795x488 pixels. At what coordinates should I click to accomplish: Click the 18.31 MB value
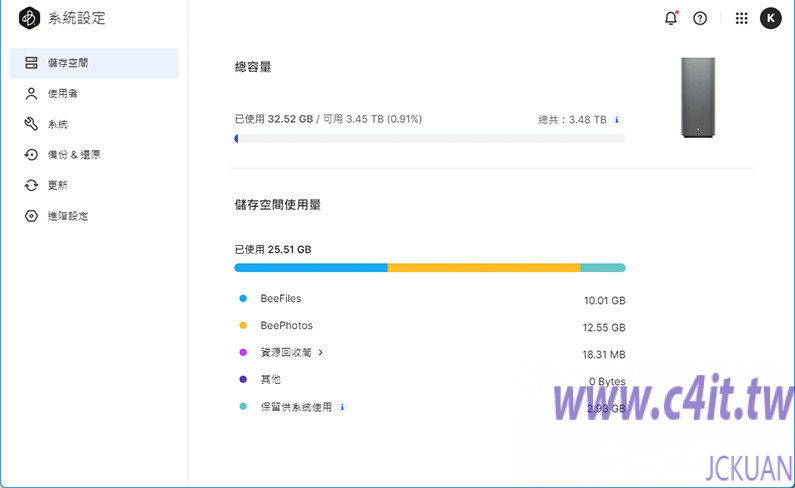coord(604,354)
